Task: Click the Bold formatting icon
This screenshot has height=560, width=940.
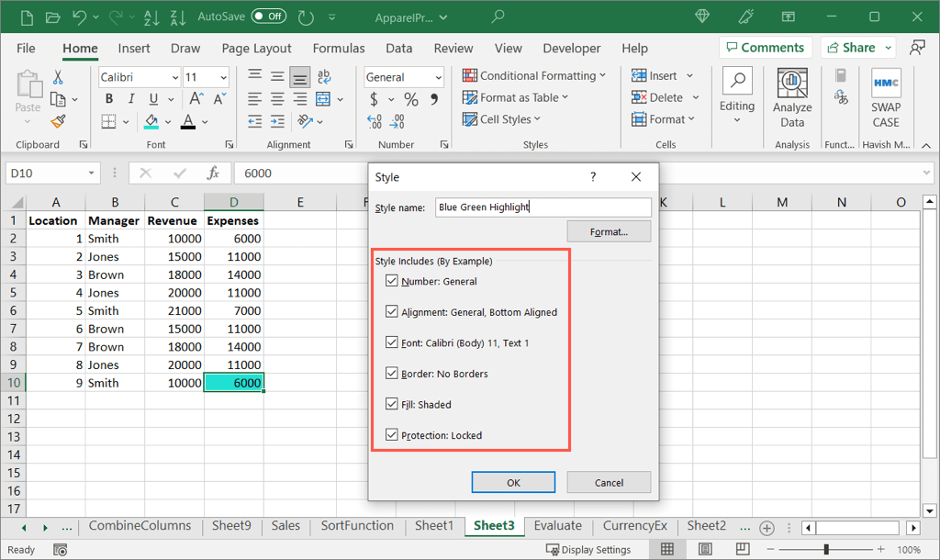Action: click(108, 99)
